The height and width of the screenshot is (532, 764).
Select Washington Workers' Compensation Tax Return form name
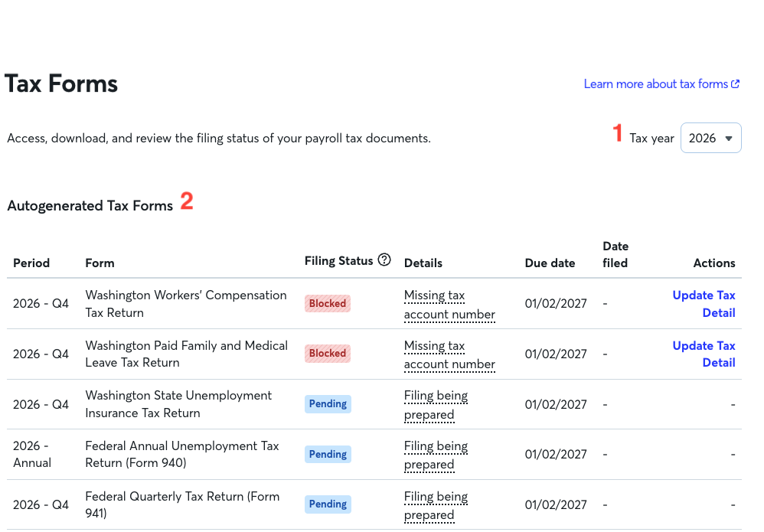click(185, 304)
